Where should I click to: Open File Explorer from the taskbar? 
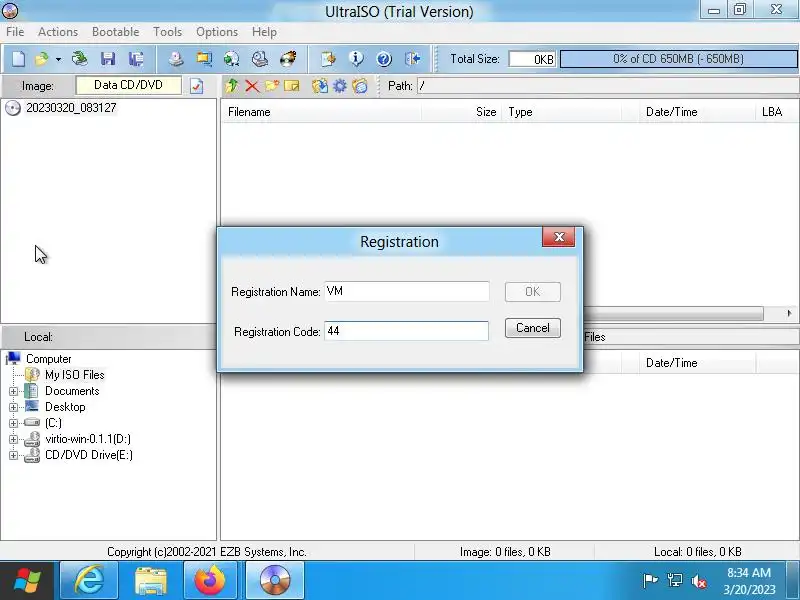tap(151, 581)
